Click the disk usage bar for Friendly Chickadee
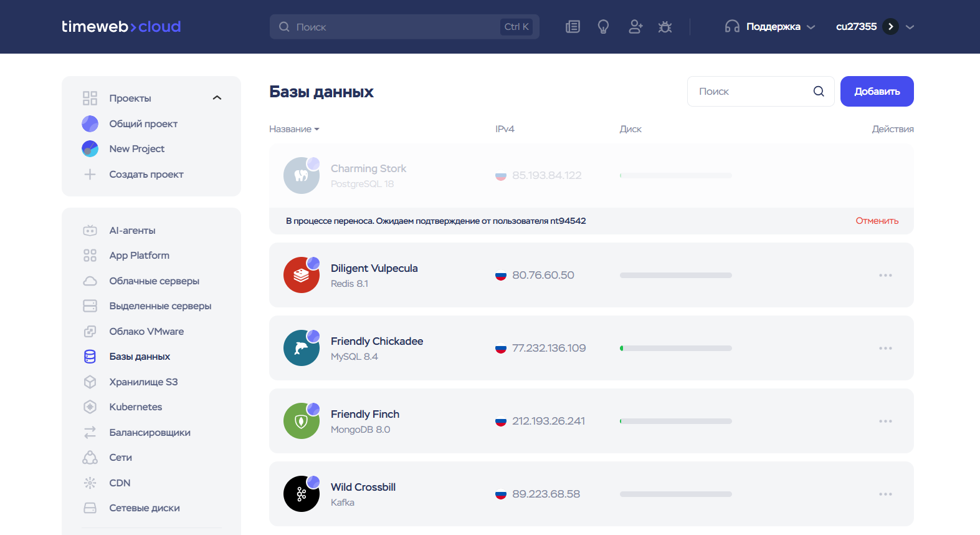This screenshot has width=980, height=535. point(675,348)
